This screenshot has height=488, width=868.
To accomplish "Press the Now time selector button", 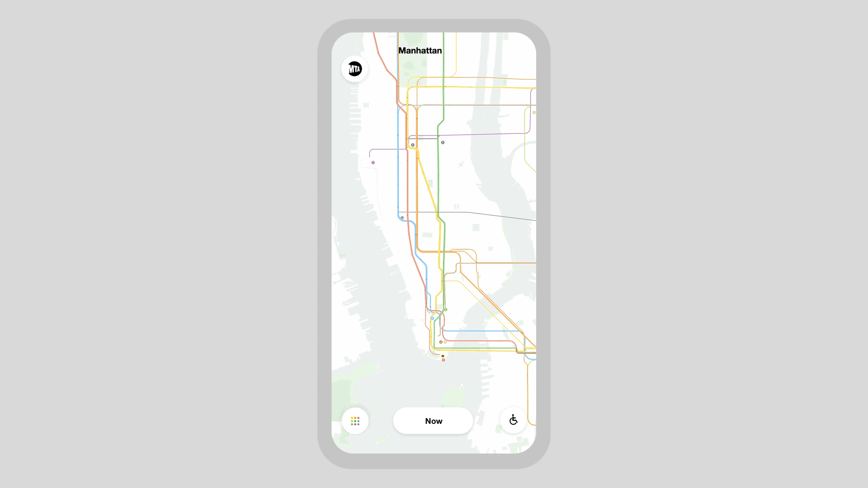I will click(x=434, y=421).
